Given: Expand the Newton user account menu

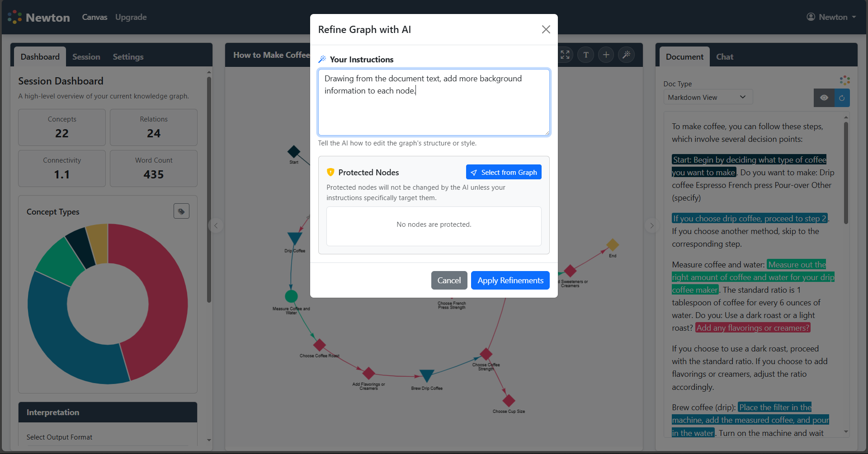Looking at the screenshot, I should (831, 17).
